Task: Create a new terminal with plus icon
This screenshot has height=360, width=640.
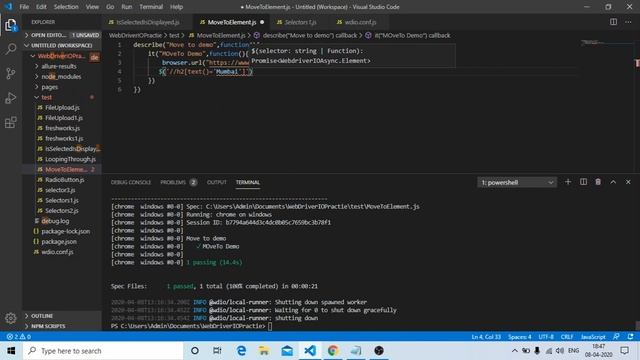Action: tap(568, 182)
